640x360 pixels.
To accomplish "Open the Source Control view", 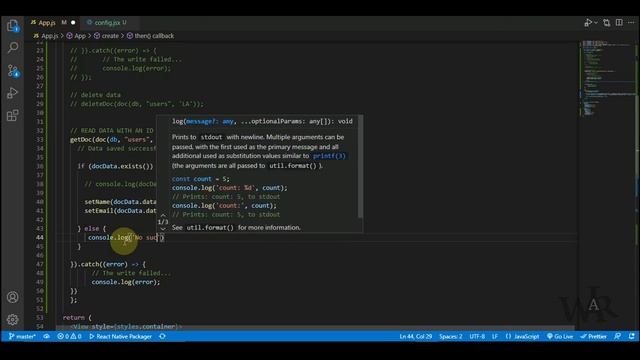I will point(13,71).
